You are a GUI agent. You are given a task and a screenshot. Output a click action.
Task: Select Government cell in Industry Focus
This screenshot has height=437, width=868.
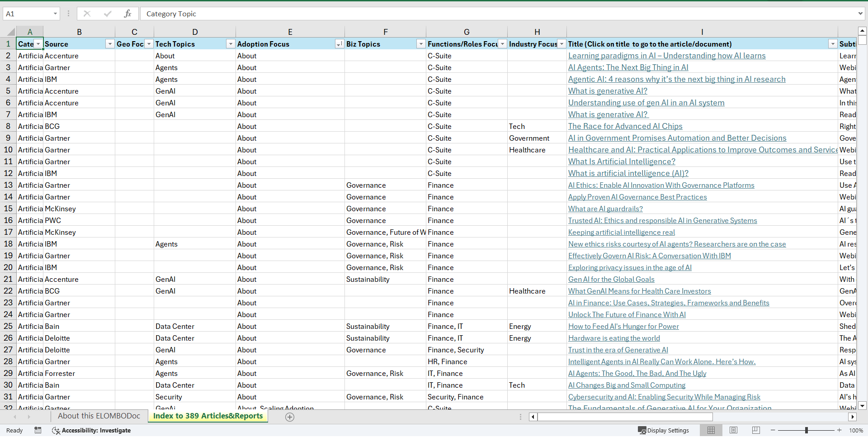[537, 138]
